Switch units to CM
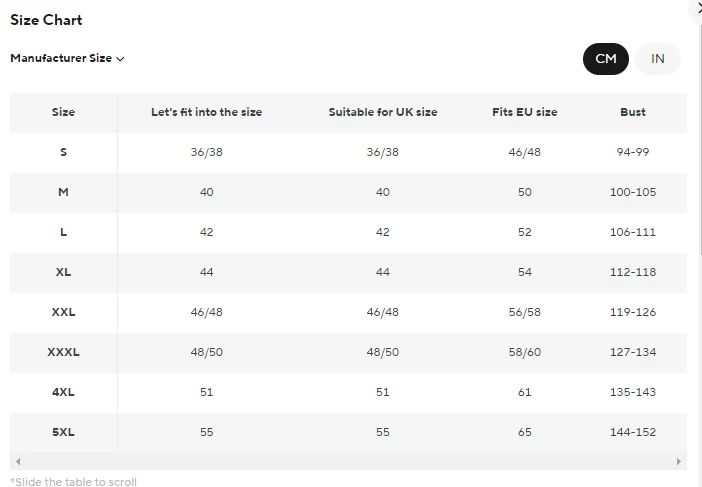The width and height of the screenshot is (702, 487). tap(605, 59)
